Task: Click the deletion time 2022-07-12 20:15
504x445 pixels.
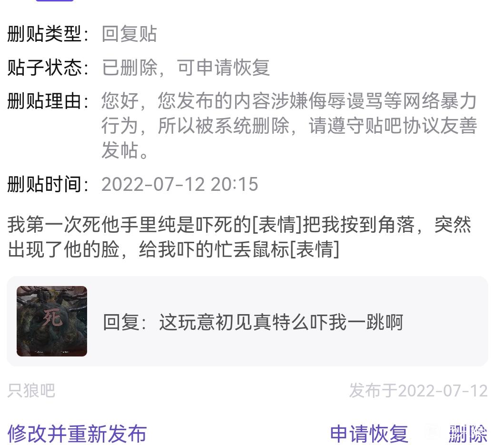Action: click(x=180, y=184)
